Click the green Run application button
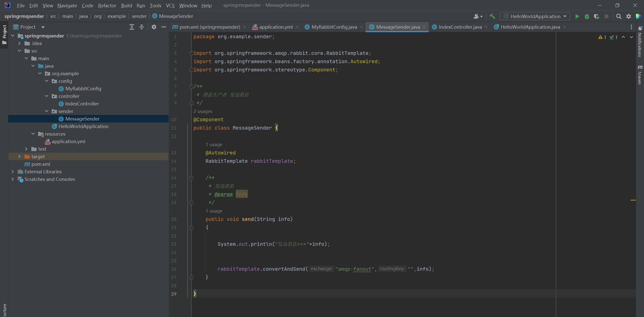This screenshot has width=644, height=317. (x=577, y=16)
